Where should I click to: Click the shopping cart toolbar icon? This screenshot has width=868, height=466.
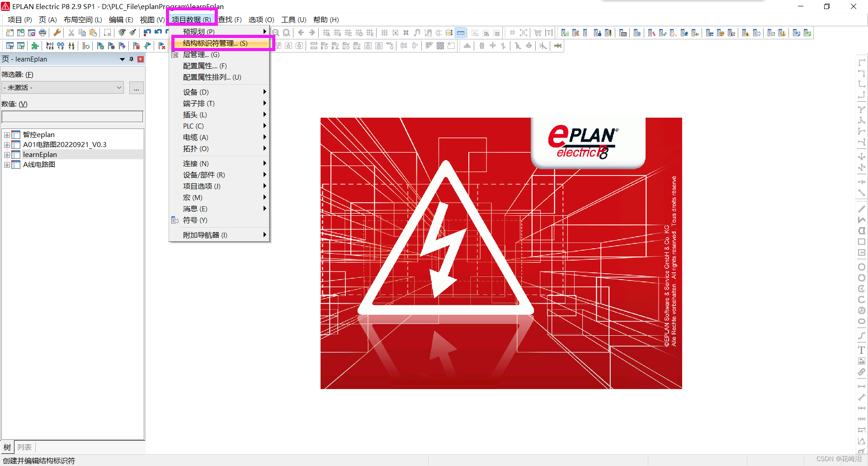pyautogui.click(x=538, y=33)
